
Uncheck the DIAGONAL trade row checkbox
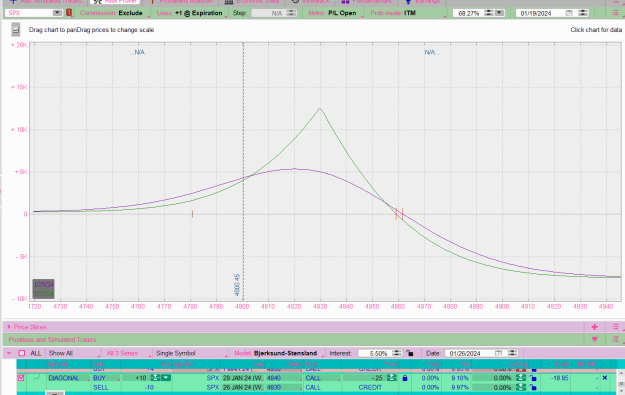tap(21, 378)
